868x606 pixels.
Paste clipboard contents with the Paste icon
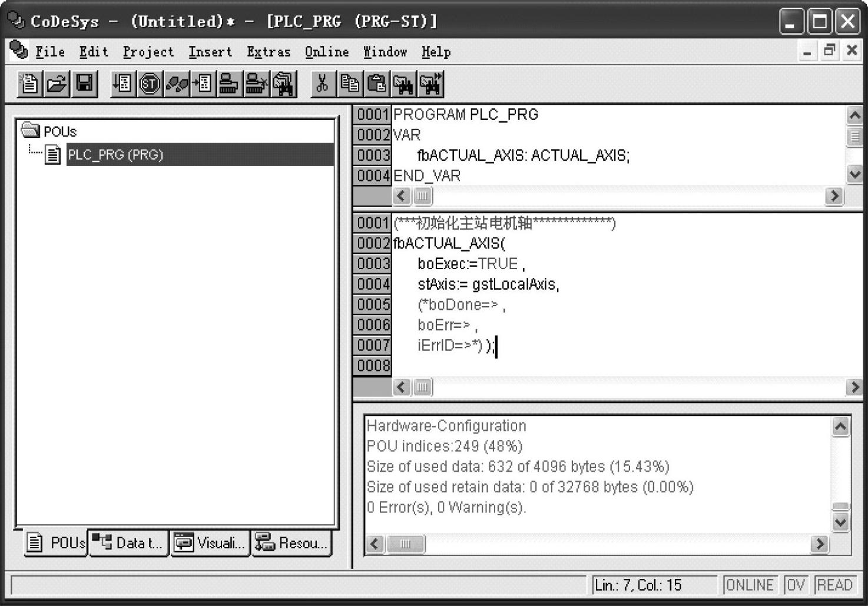(377, 84)
